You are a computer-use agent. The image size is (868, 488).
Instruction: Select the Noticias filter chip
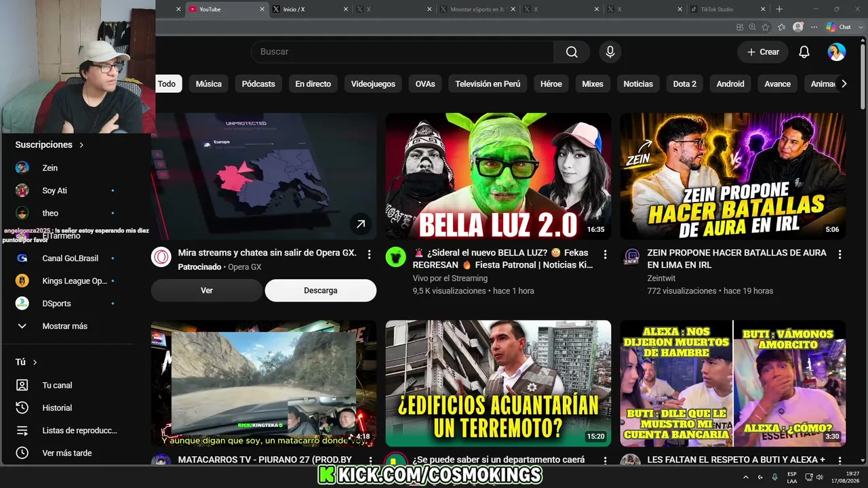point(638,84)
